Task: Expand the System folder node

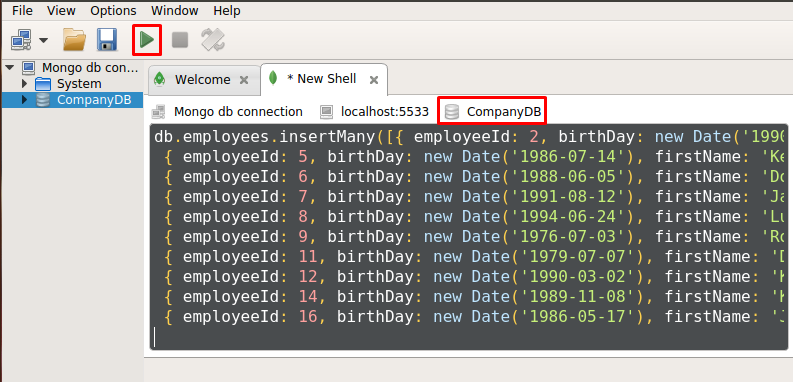Action: coord(24,83)
